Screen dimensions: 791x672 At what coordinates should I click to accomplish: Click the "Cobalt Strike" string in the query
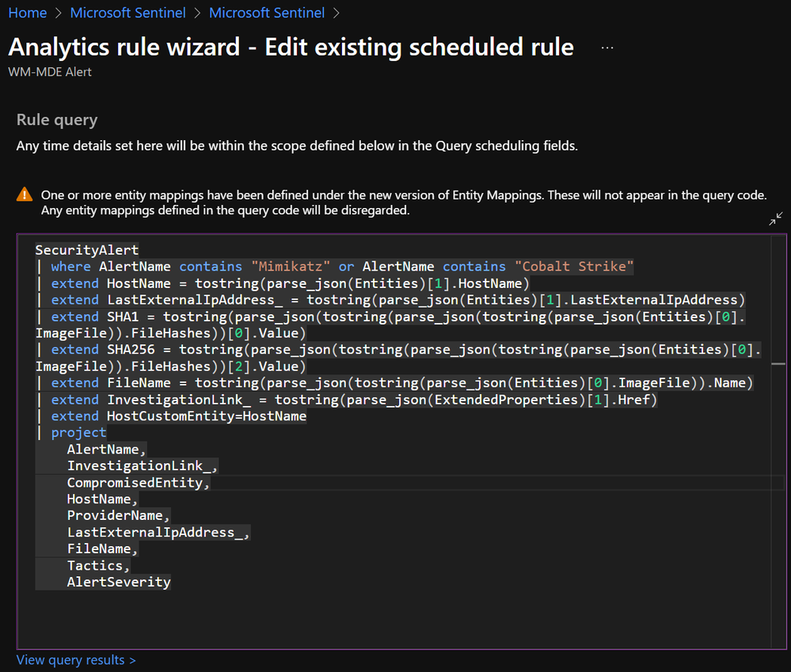coord(574,266)
